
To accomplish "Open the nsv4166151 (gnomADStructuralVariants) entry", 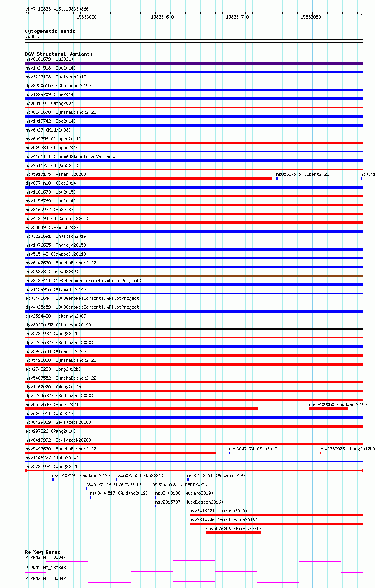I will click(x=72, y=156).
